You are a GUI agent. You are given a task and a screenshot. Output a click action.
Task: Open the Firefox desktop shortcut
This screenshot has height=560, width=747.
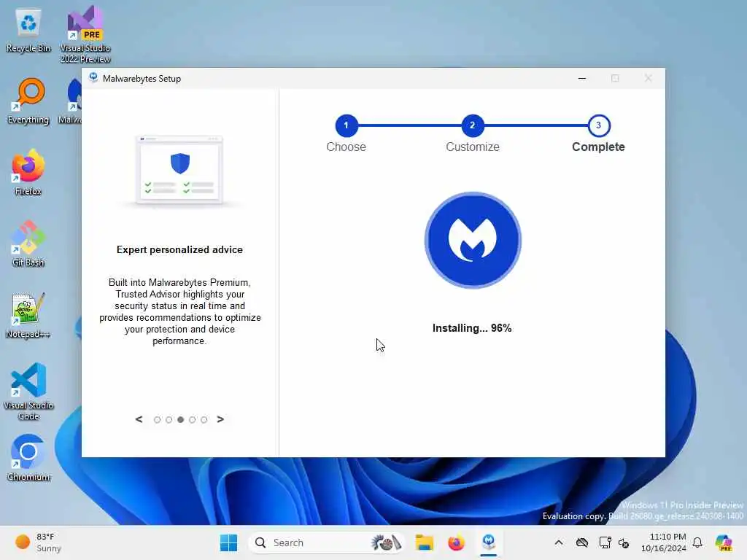coord(28,172)
